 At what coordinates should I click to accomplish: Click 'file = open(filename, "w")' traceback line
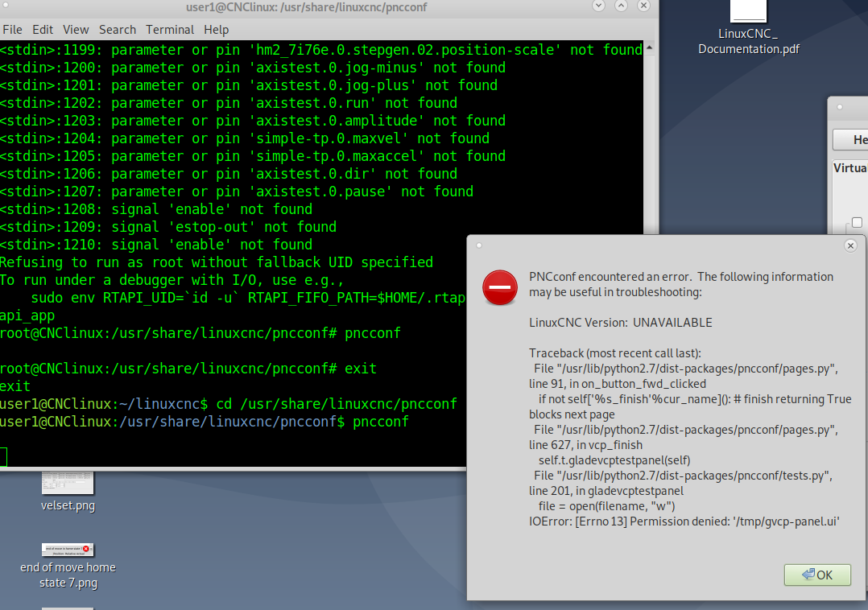coord(606,506)
